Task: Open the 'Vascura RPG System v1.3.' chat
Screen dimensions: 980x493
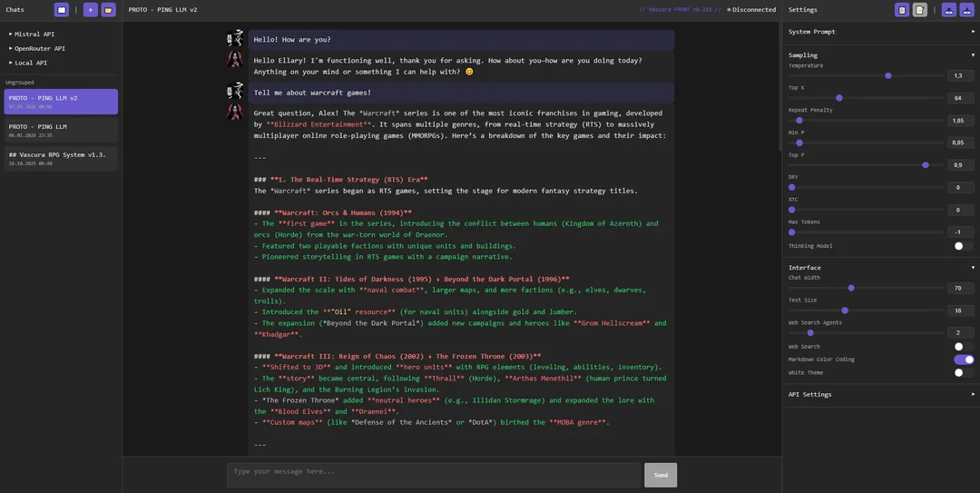Action: pyautogui.click(x=61, y=158)
